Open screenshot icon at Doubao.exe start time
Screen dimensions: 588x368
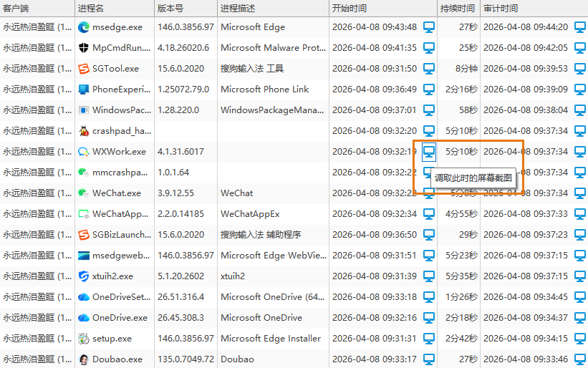(429, 359)
